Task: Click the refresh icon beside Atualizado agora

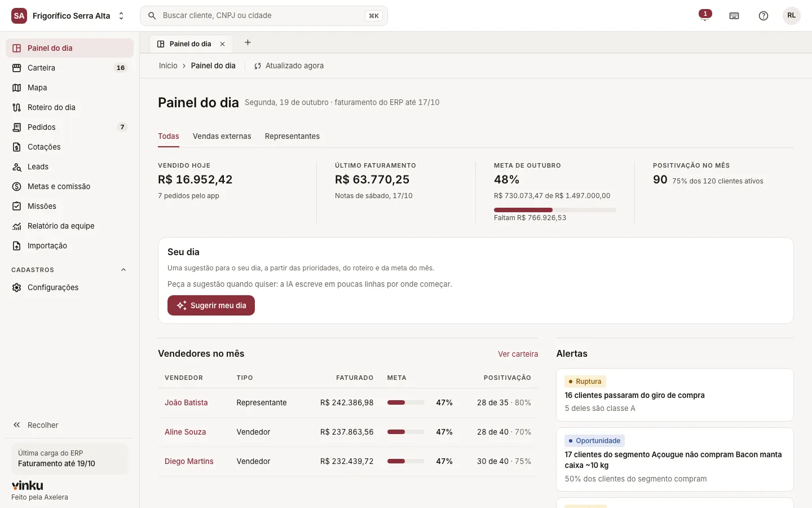Action: click(x=258, y=66)
